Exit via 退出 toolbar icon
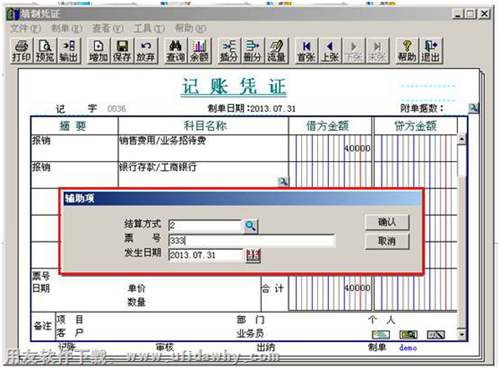 pos(430,51)
